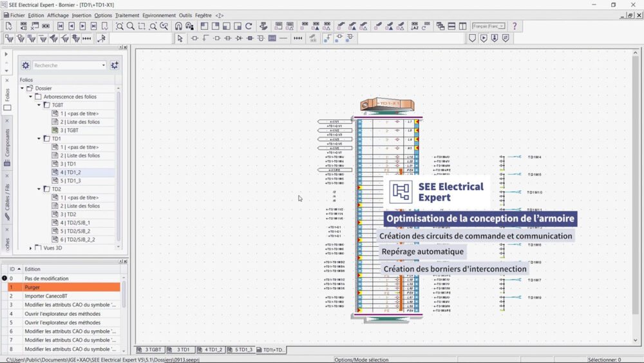Select the zoom magnifier tool

[x=131, y=26]
